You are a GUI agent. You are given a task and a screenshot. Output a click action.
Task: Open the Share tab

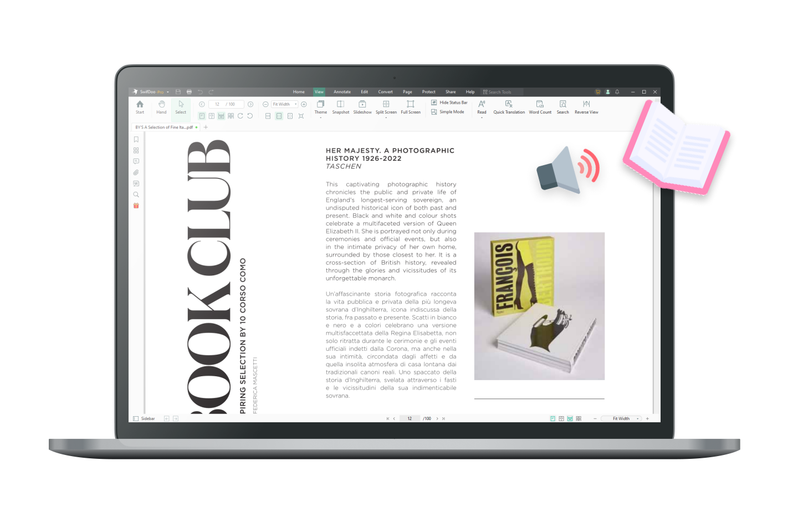point(451,92)
